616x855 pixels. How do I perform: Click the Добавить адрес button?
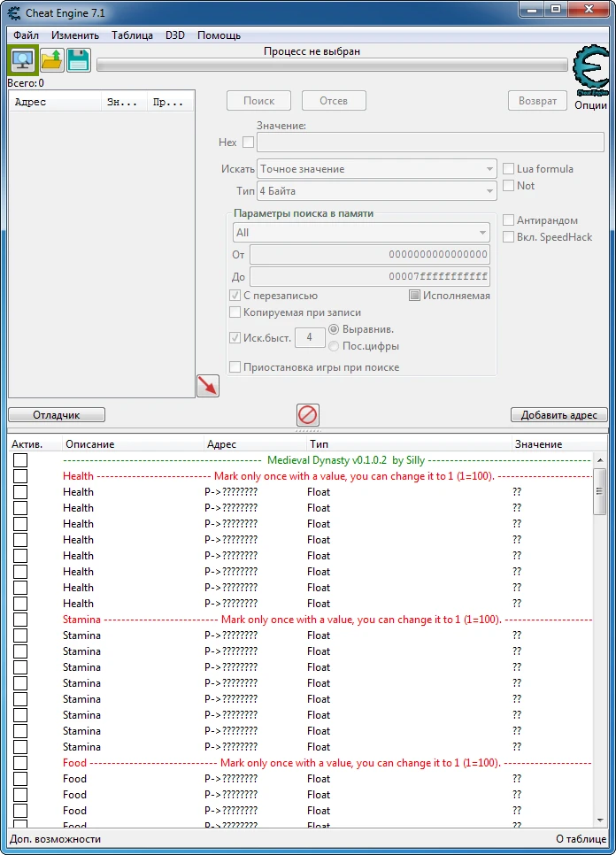(558, 415)
